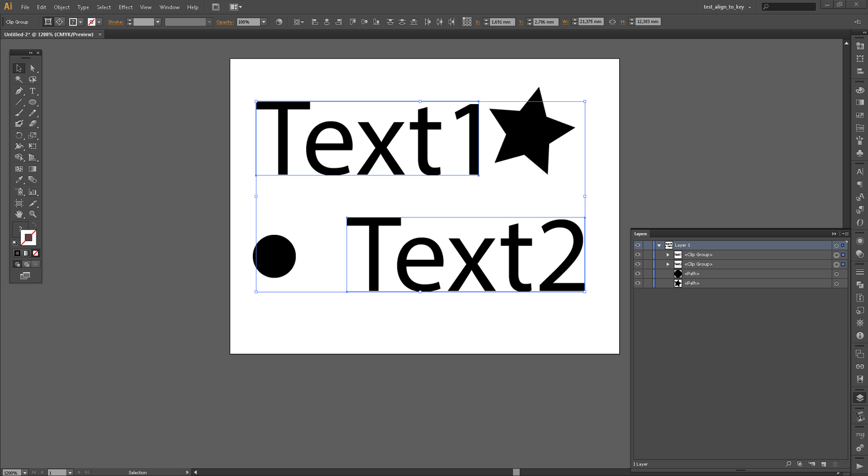
Task: Click the fill/stroke swatch in toolbox
Action: coord(28,237)
